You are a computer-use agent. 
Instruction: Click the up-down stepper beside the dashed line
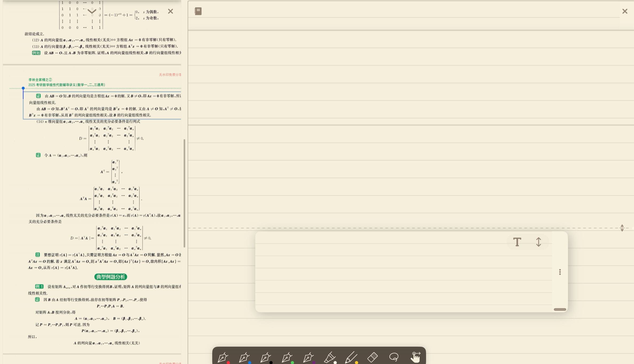tap(622, 228)
